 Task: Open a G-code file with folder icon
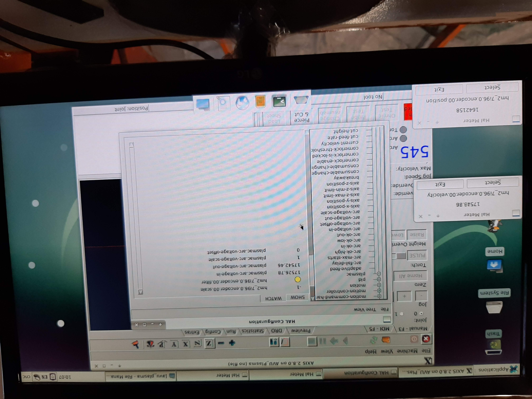(386, 340)
